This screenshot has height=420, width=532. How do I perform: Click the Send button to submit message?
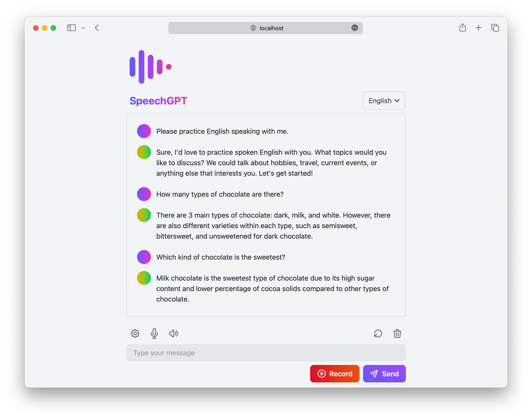[x=384, y=373]
